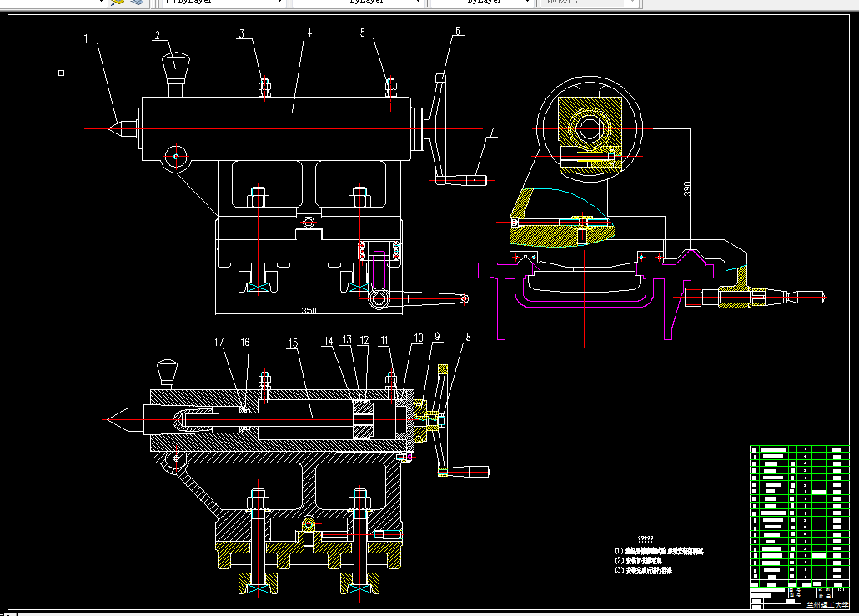The width and height of the screenshot is (859, 616).
Task: Open the grayed plot style dropdown
Action: pos(590,2)
